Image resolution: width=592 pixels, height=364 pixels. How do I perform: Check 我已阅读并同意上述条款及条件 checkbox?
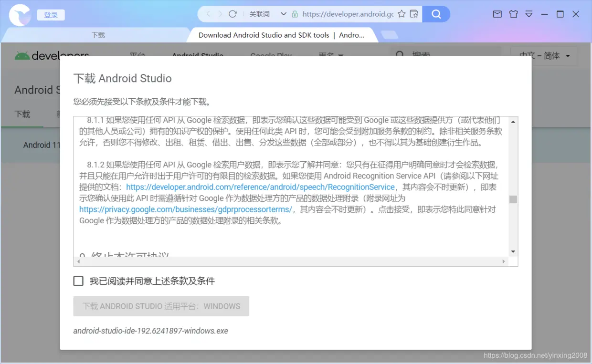coord(78,281)
